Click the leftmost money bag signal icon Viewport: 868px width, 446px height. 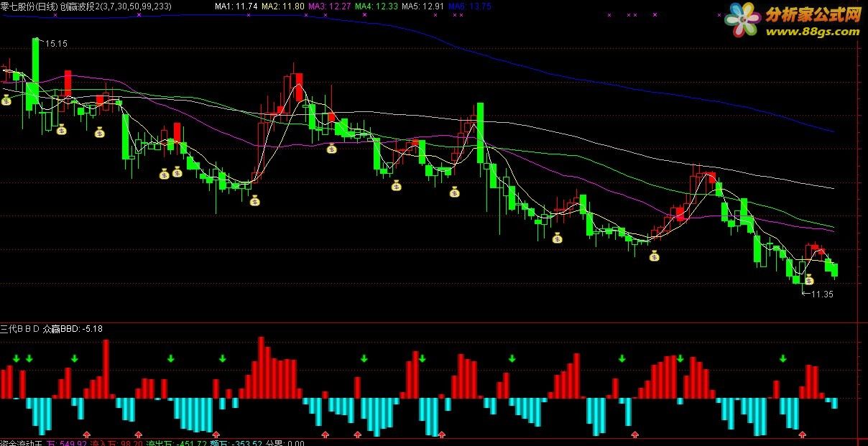6,101
